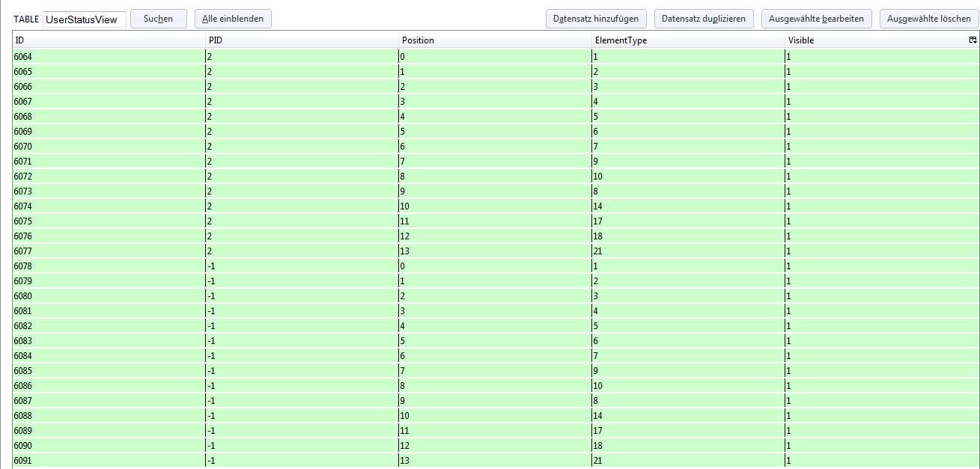Open the column chooser icon in table header
Image resolution: width=980 pixels, height=469 pixels.
973,40
